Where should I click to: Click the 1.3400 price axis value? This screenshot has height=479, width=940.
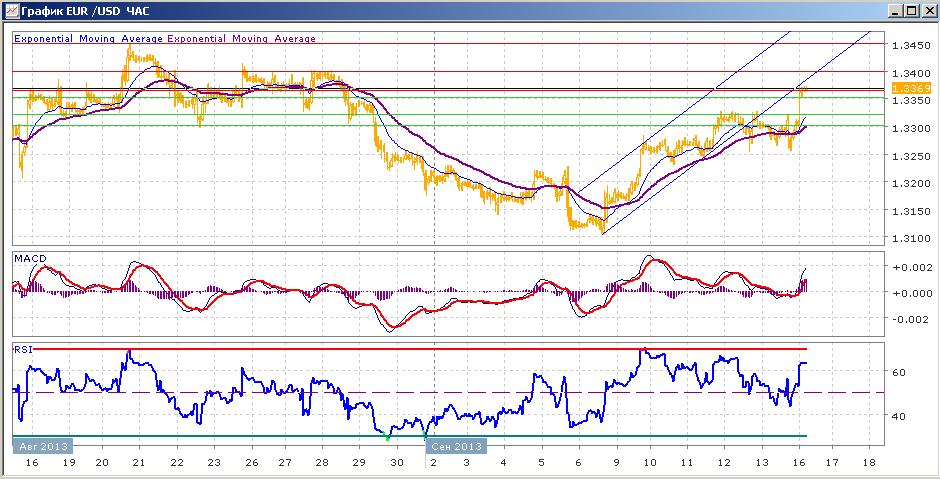point(911,73)
